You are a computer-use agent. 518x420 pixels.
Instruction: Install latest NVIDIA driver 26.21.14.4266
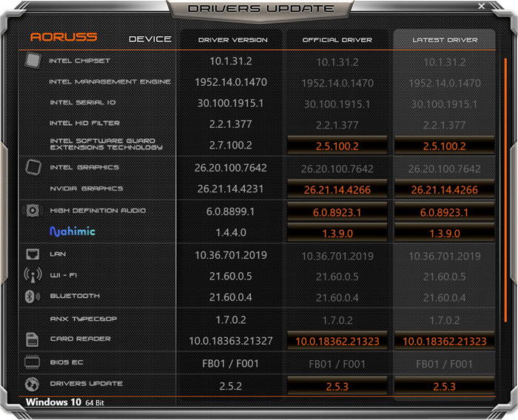(x=444, y=189)
